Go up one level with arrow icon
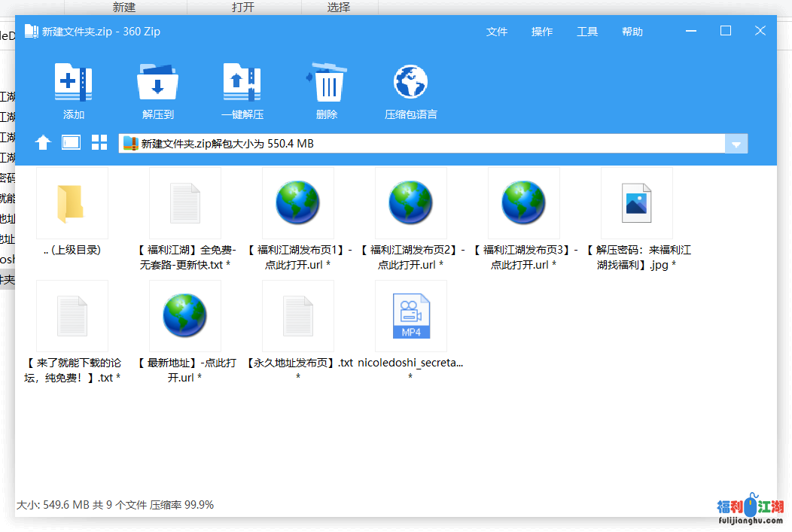The image size is (792, 532). (43, 143)
